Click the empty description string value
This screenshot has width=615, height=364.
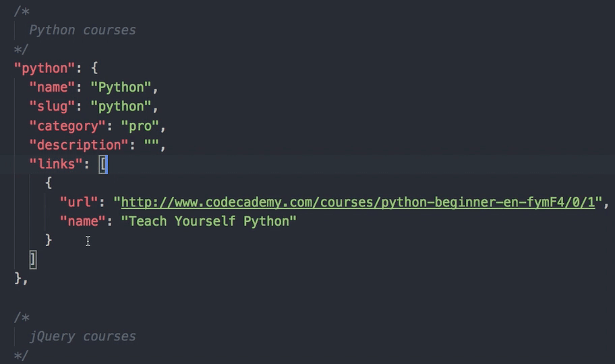(x=154, y=145)
